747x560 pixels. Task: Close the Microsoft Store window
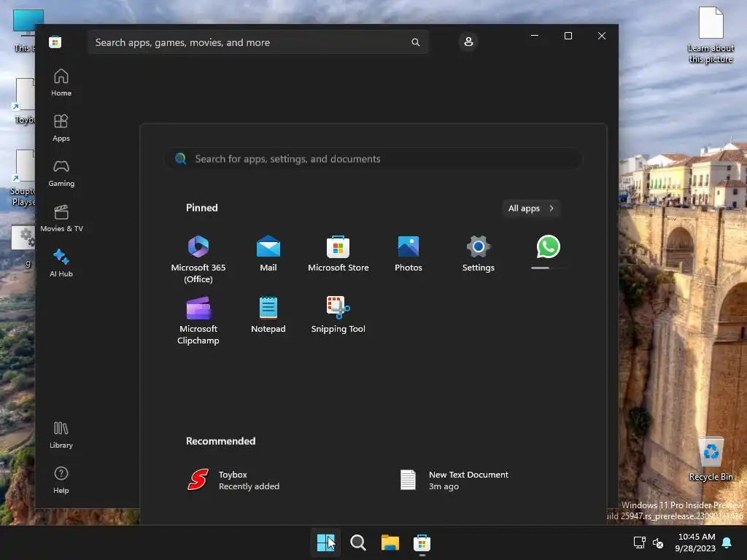point(602,36)
